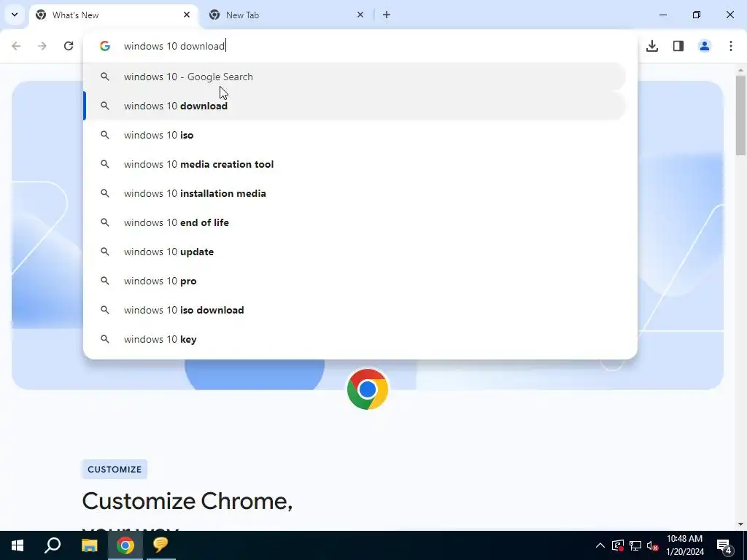The width and height of the screenshot is (747, 560).
Task: Click the scrollbar down arrow
Action: pos(740,524)
